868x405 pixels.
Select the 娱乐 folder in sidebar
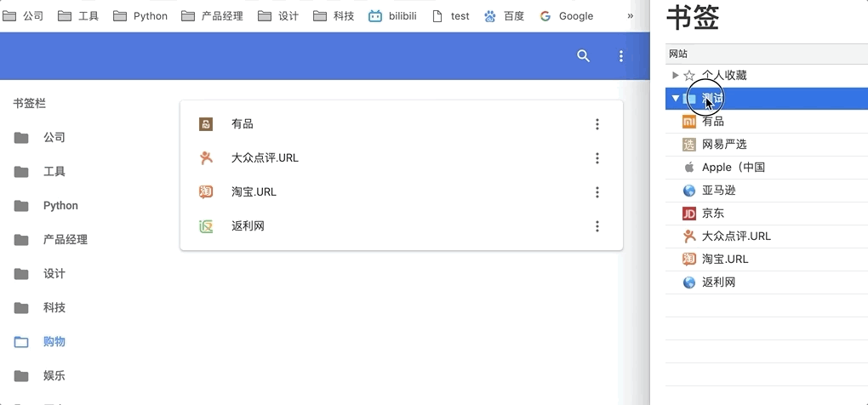[39, 376]
